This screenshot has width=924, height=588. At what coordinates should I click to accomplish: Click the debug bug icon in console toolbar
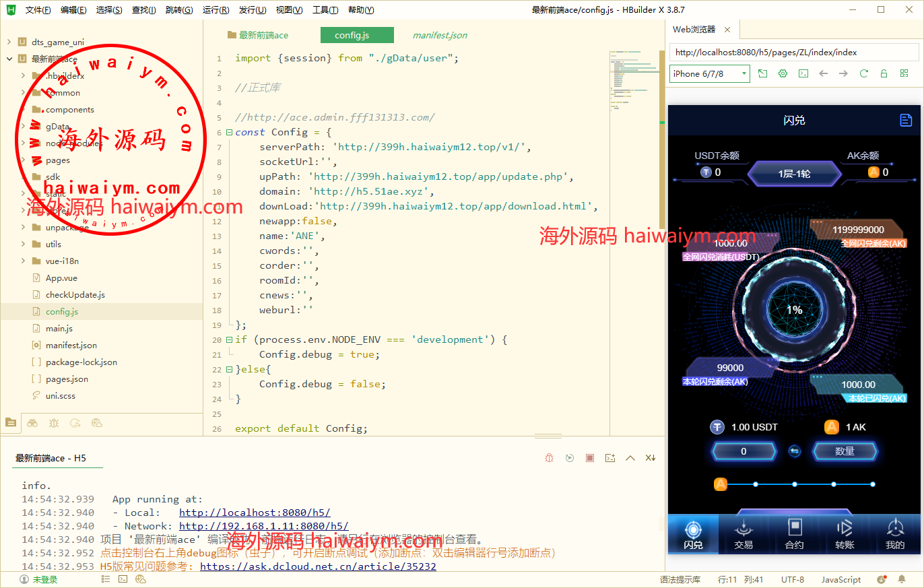click(x=550, y=458)
